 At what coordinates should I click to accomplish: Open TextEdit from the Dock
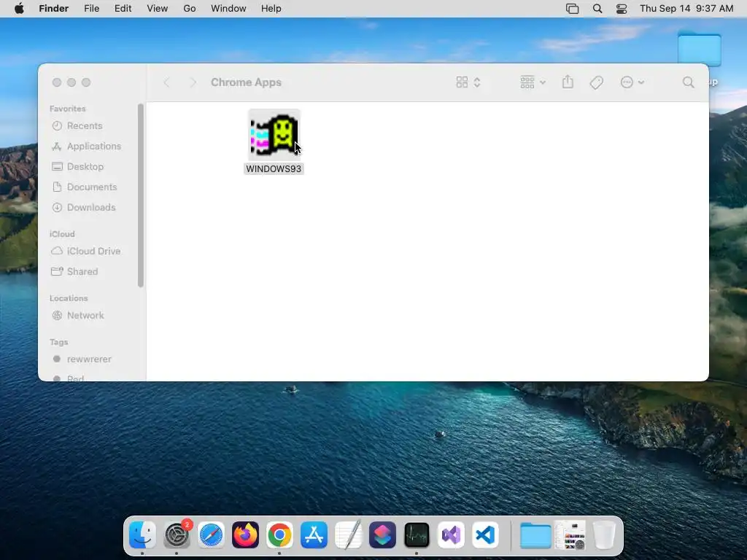pos(348,534)
